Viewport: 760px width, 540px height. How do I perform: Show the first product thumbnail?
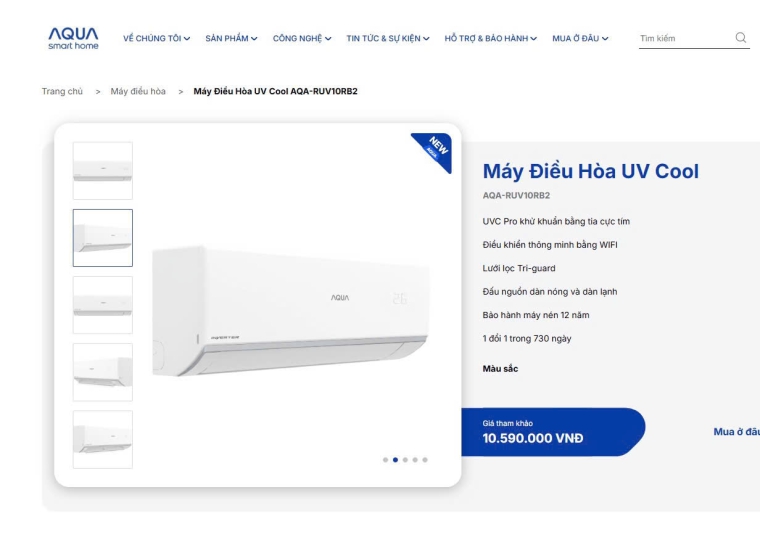(103, 171)
